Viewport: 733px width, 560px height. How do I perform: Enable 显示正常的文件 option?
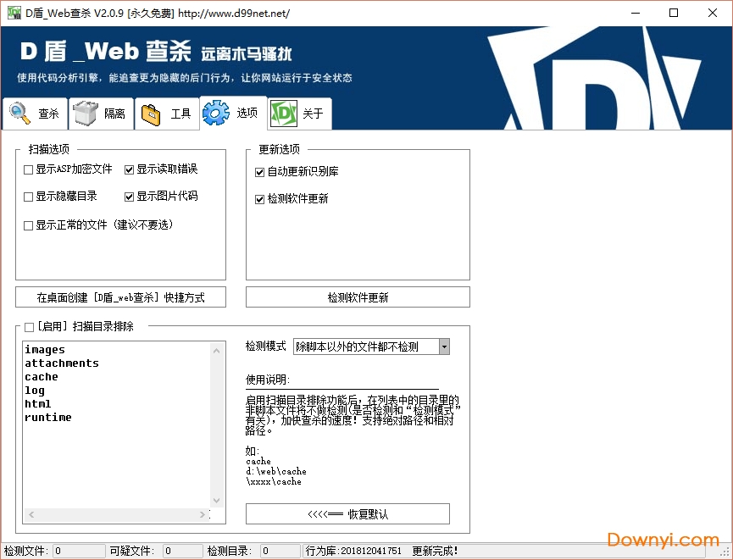click(x=28, y=225)
